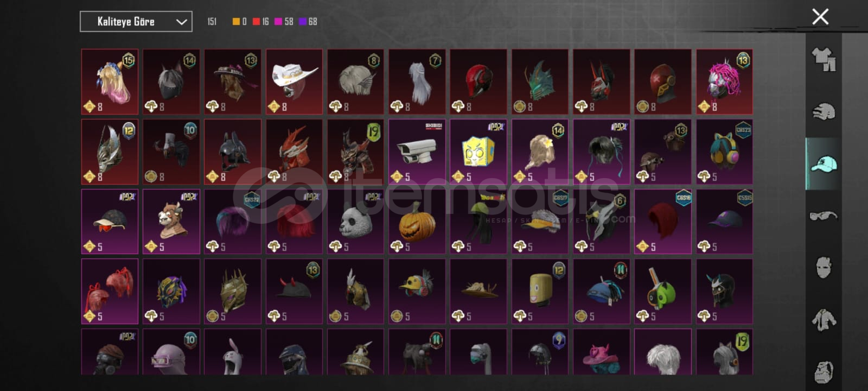868x391 pixels.
Task: Open the gorilla head category icon
Action: 824,371
